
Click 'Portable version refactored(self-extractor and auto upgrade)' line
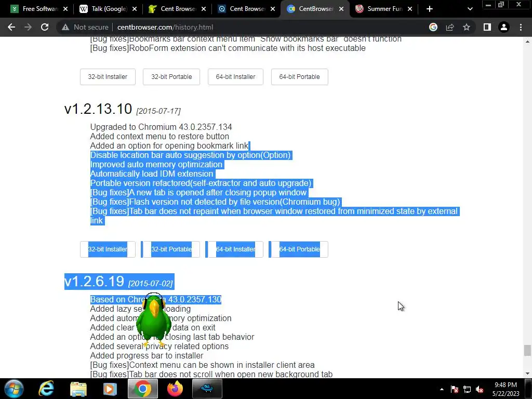[201, 183]
